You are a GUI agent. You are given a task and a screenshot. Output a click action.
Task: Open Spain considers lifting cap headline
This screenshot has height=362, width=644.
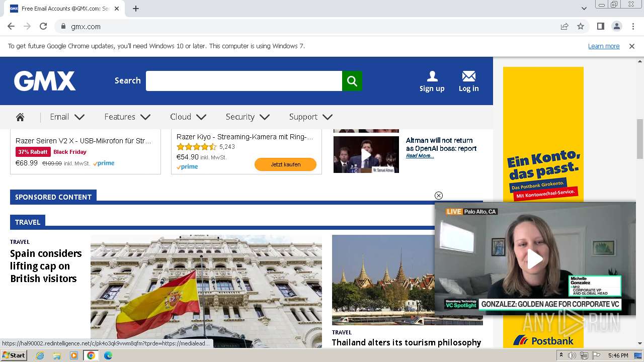click(46, 266)
